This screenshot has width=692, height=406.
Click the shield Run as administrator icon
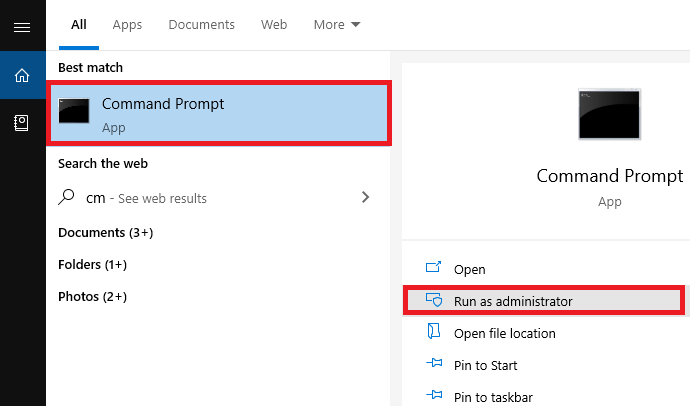[x=434, y=300]
